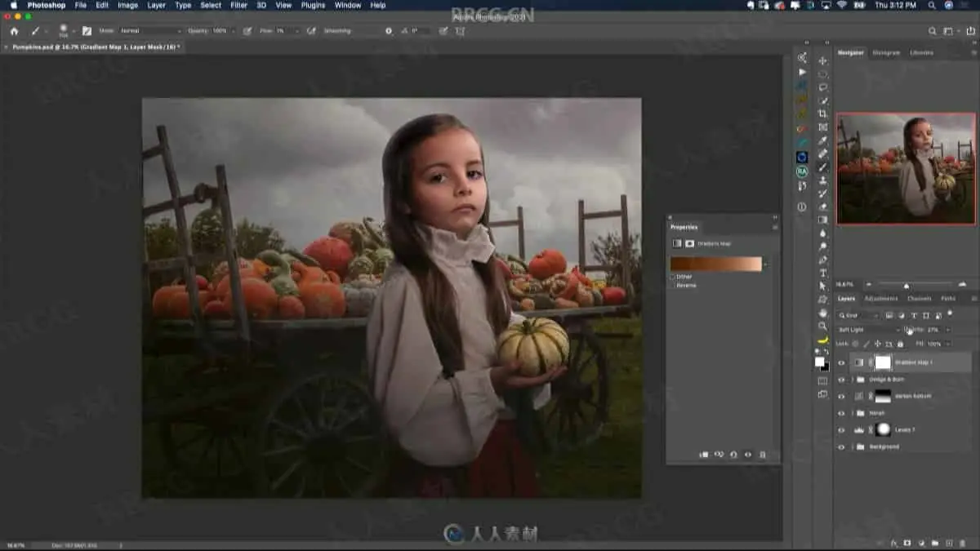Select the Eyedropper tool
Image resolution: width=980 pixels, height=551 pixels.
tap(822, 140)
